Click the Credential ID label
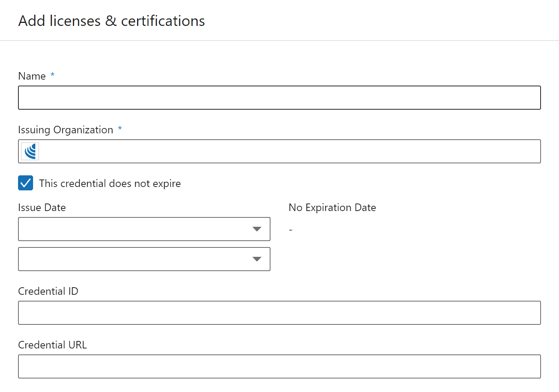Image resolution: width=559 pixels, height=392 pixels. click(48, 291)
